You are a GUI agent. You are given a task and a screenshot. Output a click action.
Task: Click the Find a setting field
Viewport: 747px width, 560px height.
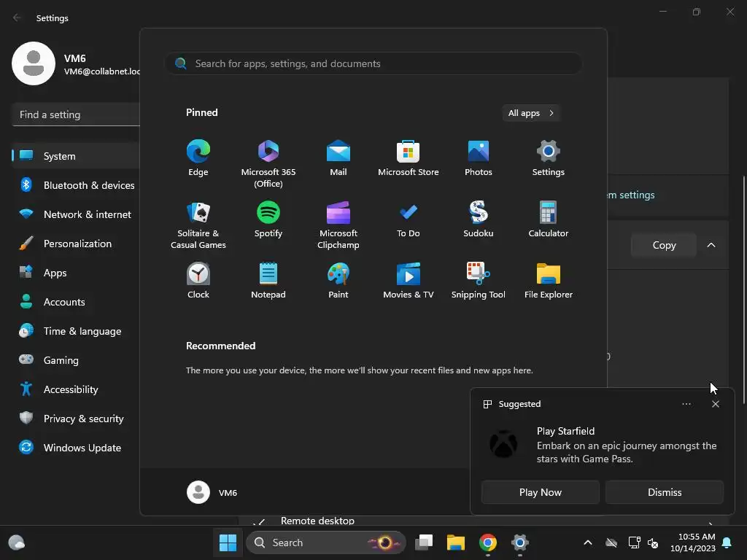point(76,114)
